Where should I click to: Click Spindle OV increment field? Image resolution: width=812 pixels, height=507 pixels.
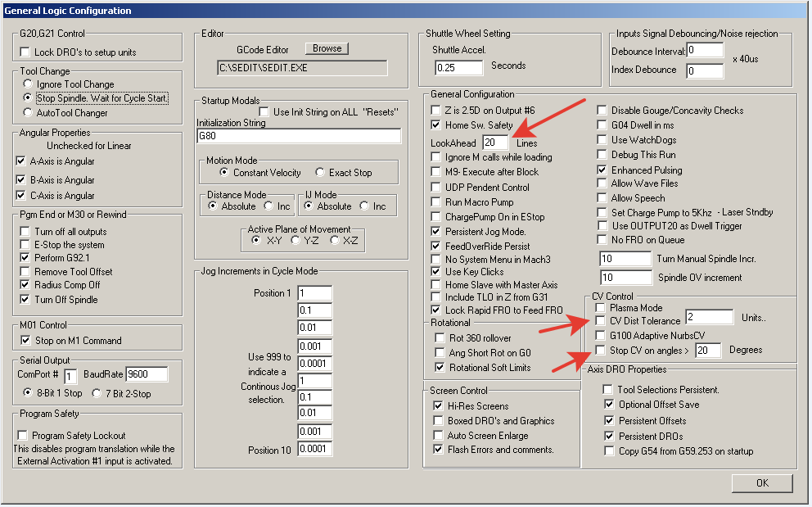click(x=625, y=278)
